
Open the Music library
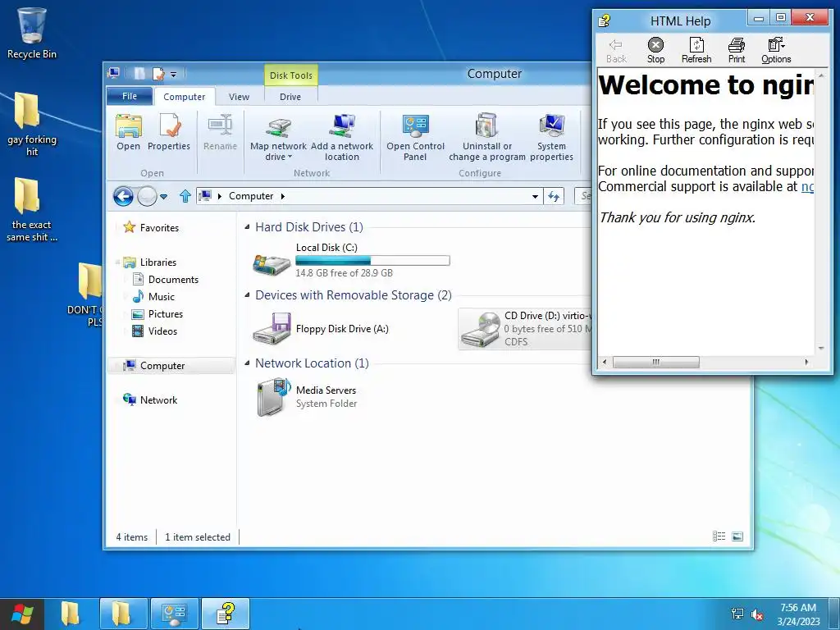click(162, 297)
